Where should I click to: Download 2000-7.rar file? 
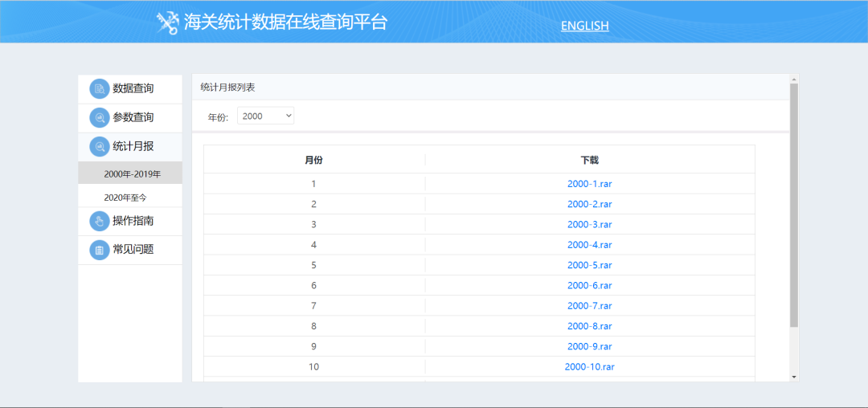(x=590, y=306)
